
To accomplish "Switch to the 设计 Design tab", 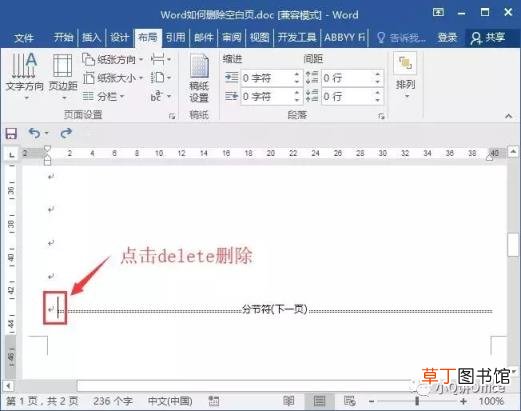I will [x=119, y=37].
